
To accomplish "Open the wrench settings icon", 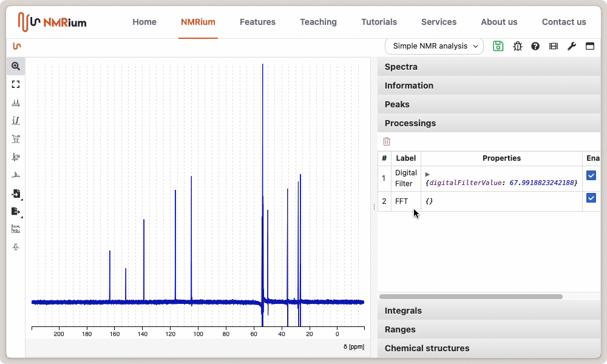I will (x=571, y=46).
